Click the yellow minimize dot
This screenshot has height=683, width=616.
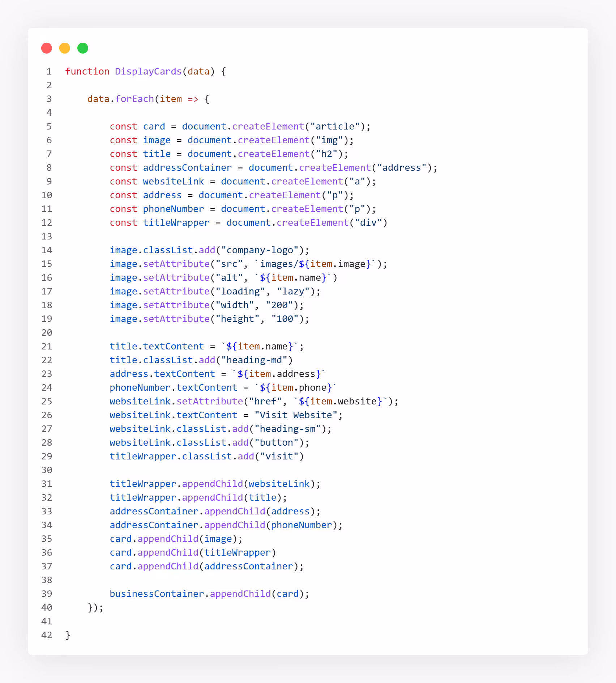65,48
